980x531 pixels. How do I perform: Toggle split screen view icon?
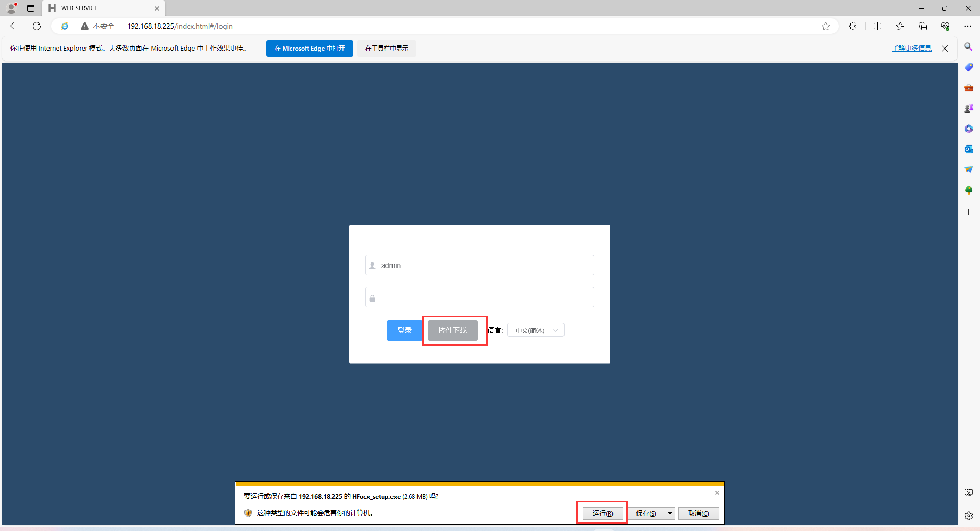click(877, 26)
